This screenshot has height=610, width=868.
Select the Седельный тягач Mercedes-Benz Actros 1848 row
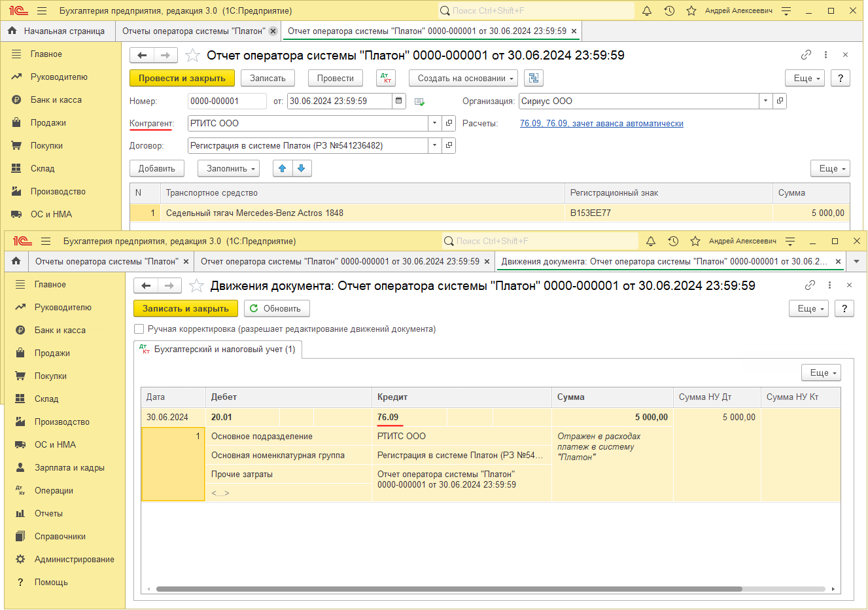click(x=490, y=213)
